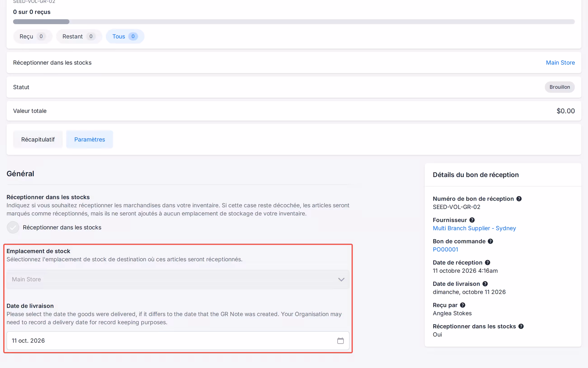Click the Statut row label
588x368 pixels.
click(x=21, y=87)
